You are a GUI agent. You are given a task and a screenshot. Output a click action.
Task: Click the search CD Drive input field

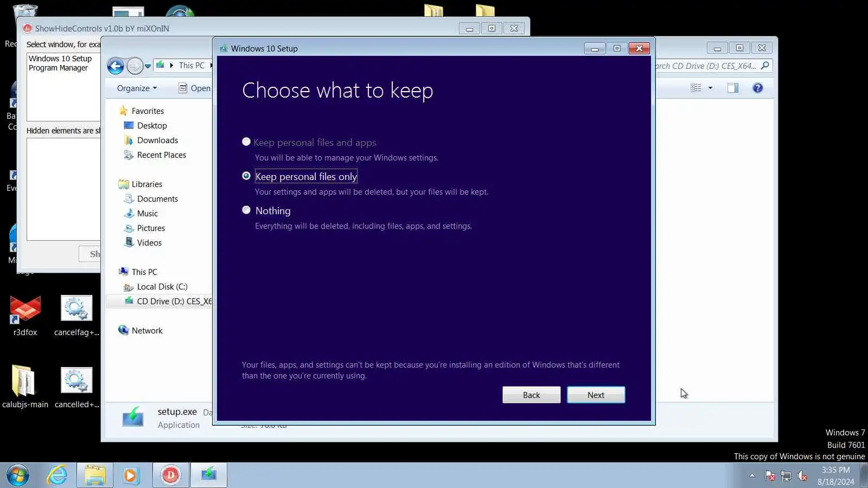click(x=705, y=66)
